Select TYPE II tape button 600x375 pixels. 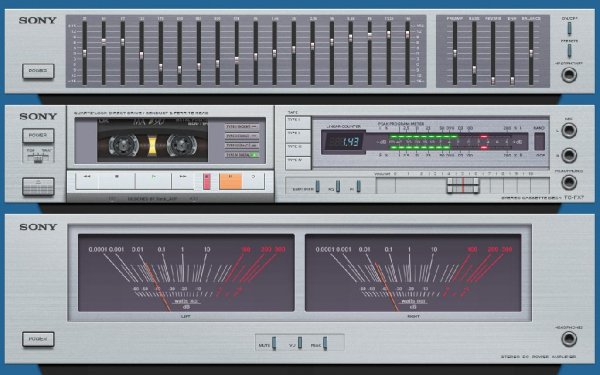298,137
